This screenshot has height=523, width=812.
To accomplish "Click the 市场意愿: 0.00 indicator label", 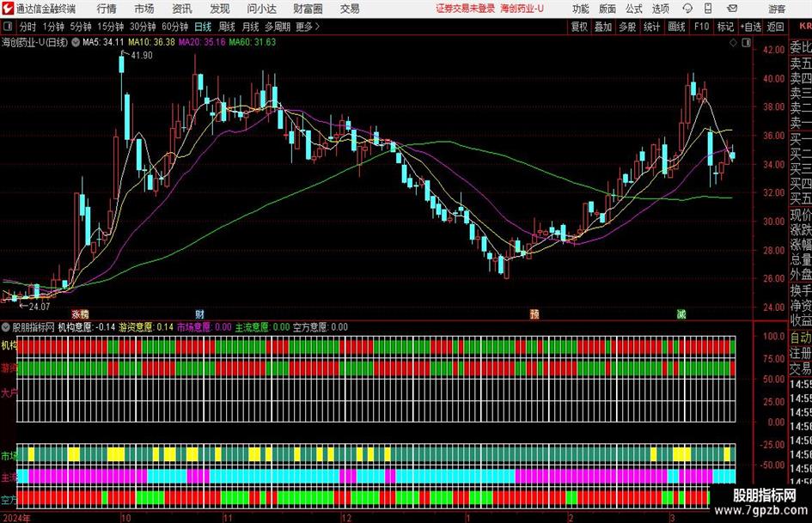I will 204,327.
